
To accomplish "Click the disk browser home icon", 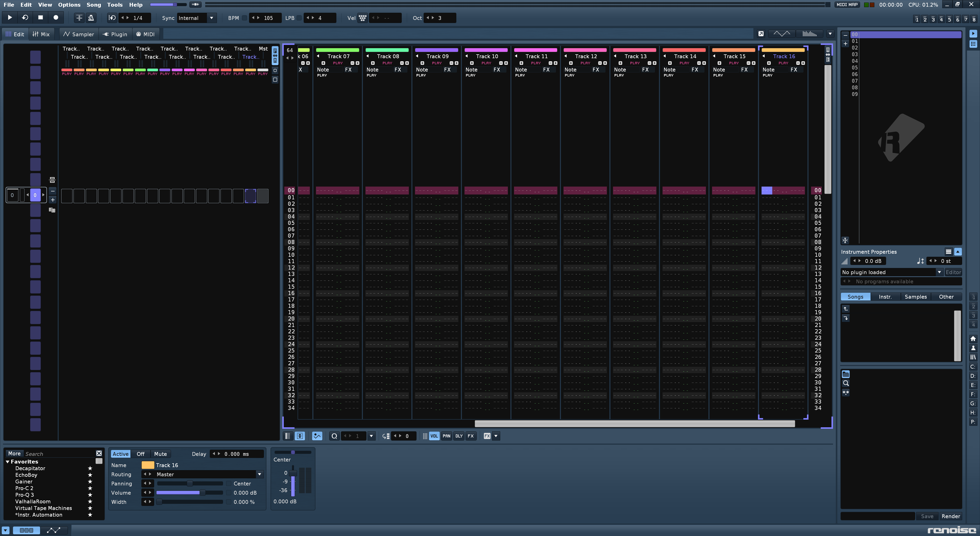I will (973, 338).
